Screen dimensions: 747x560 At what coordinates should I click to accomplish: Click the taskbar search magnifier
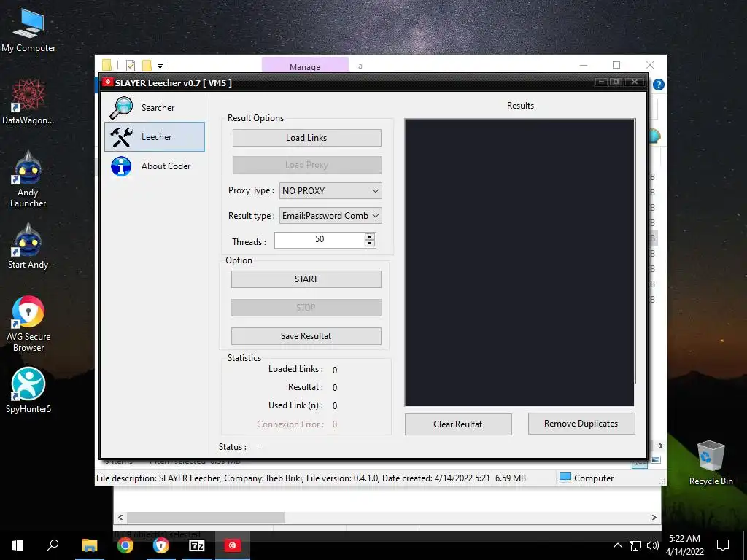coord(53,545)
